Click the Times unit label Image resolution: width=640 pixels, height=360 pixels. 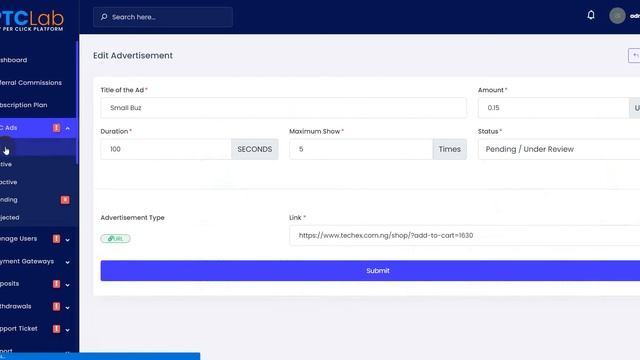(x=449, y=149)
